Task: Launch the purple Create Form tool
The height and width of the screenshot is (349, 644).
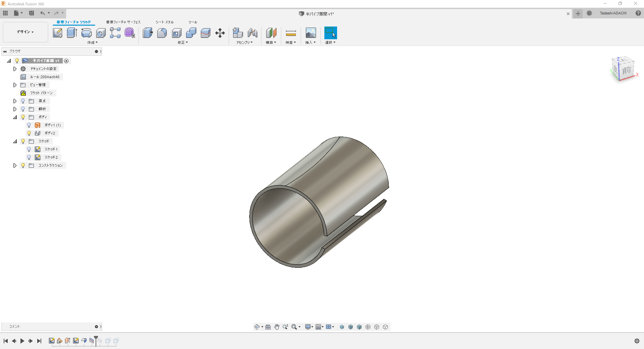Action: 129,33
